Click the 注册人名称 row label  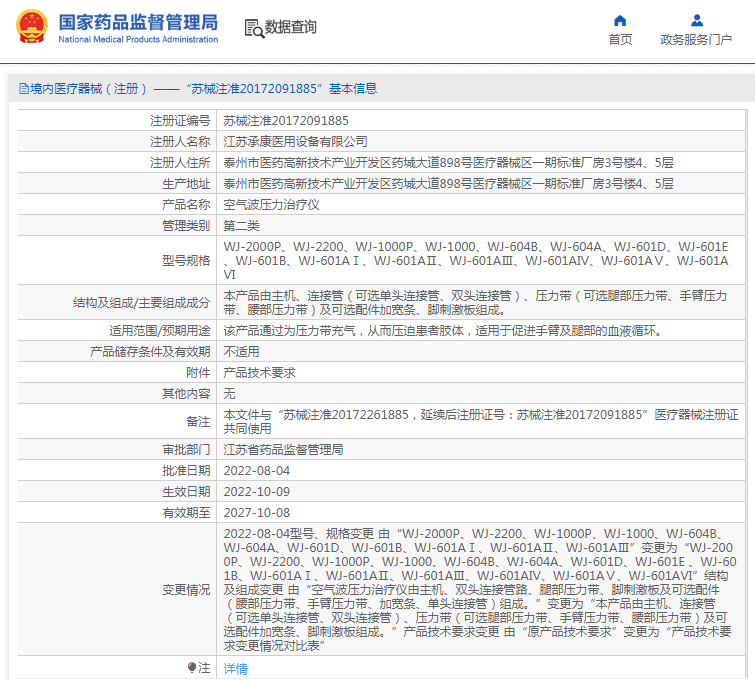(x=180, y=142)
